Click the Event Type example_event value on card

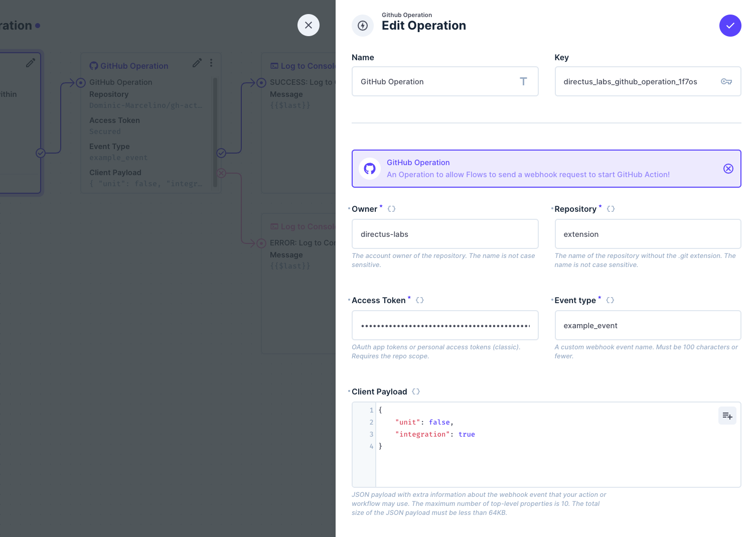[118, 158]
